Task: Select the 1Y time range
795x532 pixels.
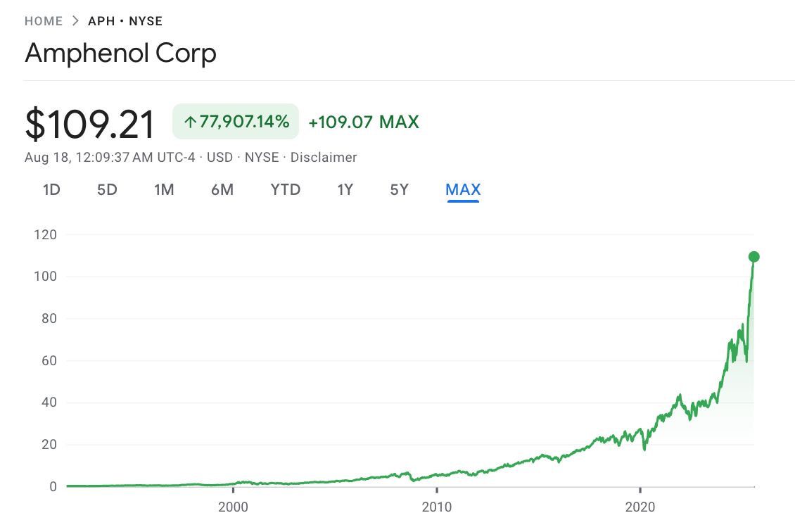Action: coord(345,189)
